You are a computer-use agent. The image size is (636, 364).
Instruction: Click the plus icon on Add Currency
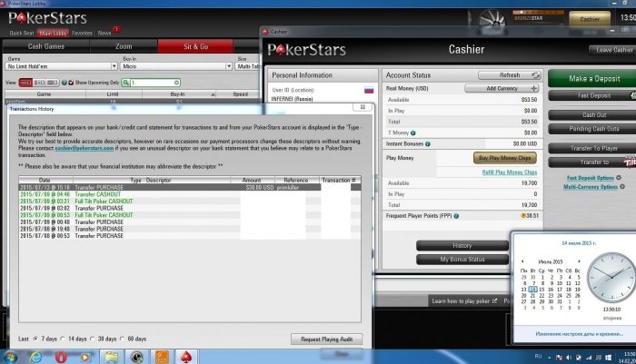click(532, 88)
